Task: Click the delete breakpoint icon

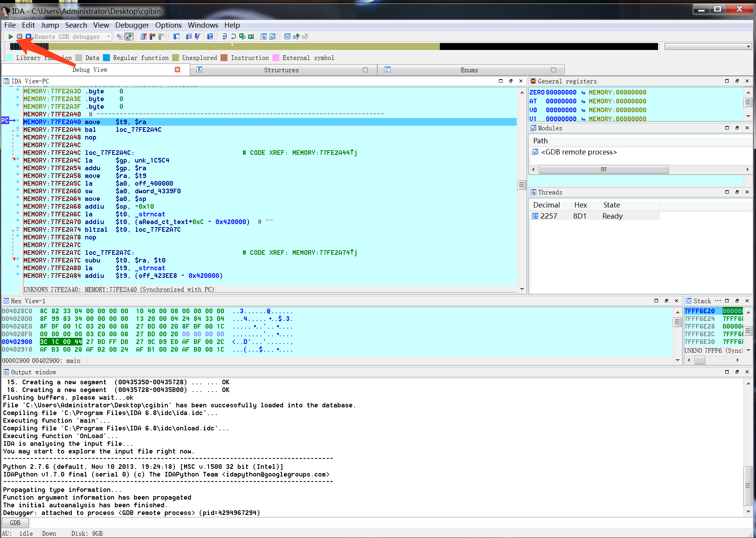Action: click(161, 37)
